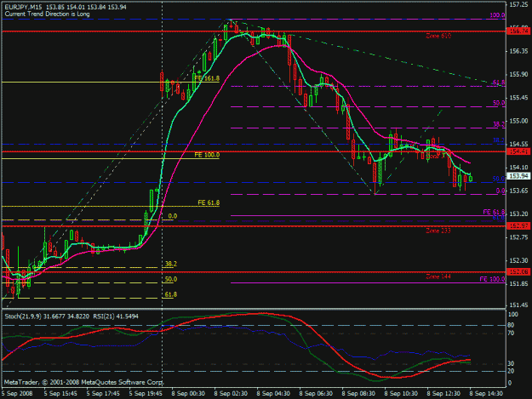This screenshot has height=399, width=532.
Task: Click the '8 Sep 14:30' time label
Action: click(x=486, y=393)
